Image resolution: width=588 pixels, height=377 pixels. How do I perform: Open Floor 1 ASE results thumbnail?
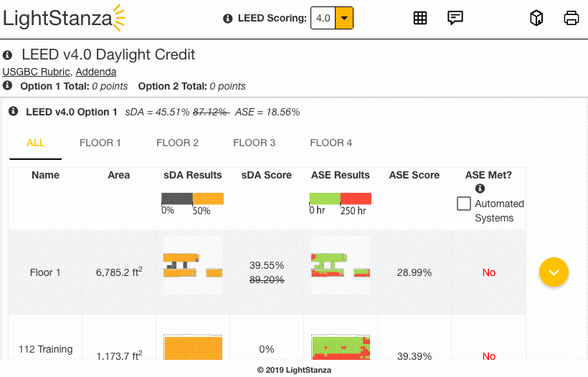[x=341, y=265]
